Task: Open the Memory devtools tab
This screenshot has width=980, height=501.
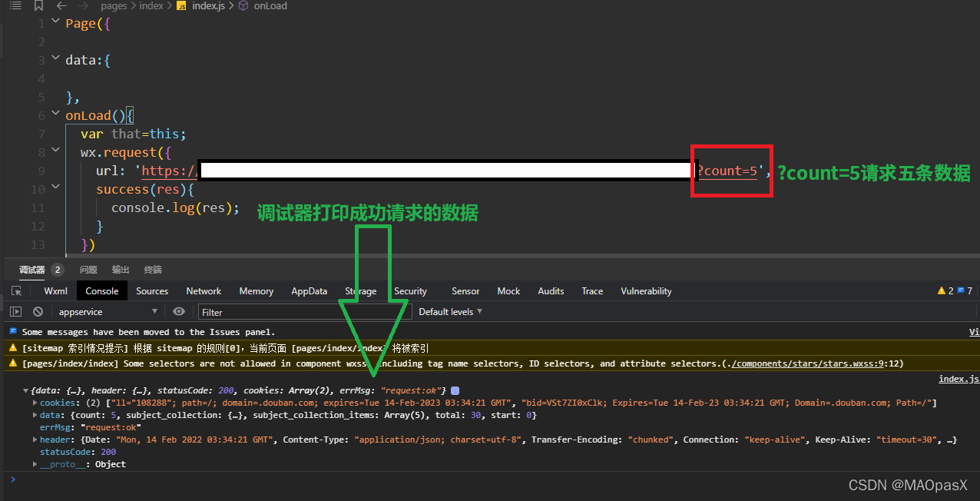Action: click(257, 291)
